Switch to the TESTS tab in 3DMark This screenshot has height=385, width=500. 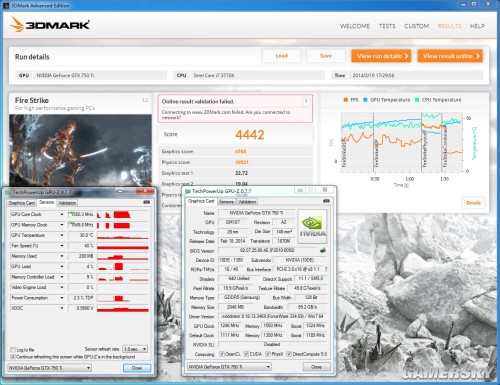click(x=387, y=26)
